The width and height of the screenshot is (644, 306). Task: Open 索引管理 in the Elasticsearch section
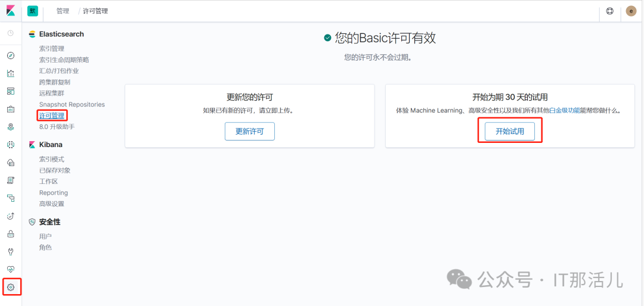[52, 48]
